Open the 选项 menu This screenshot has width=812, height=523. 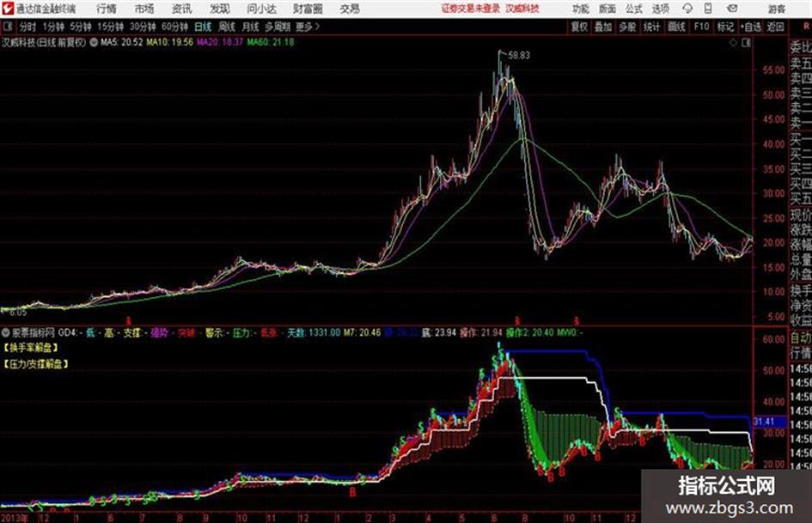click(660, 9)
